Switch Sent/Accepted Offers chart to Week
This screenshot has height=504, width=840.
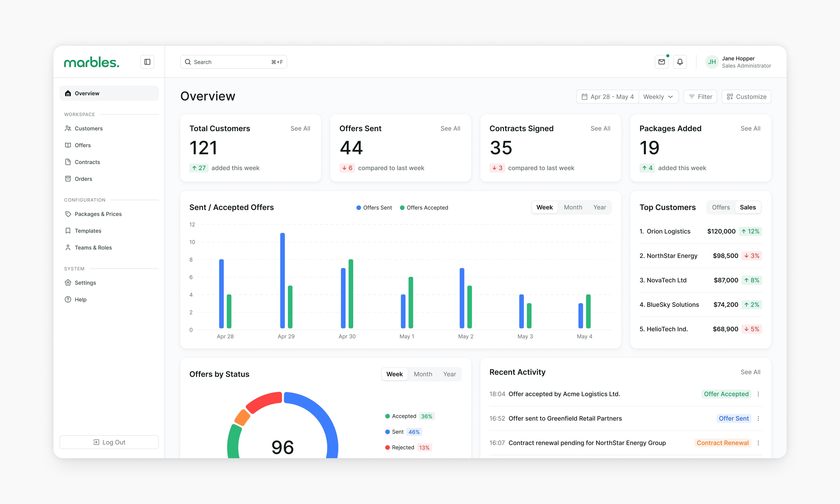coord(545,207)
